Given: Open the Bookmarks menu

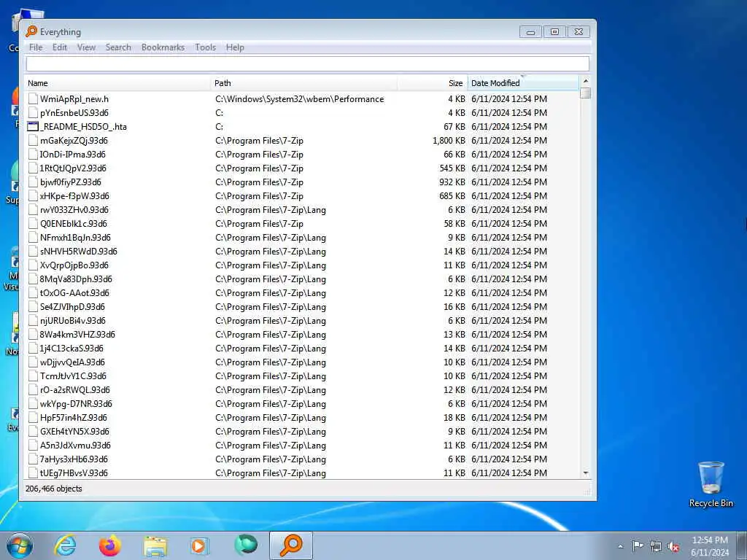Looking at the screenshot, I should [163, 47].
